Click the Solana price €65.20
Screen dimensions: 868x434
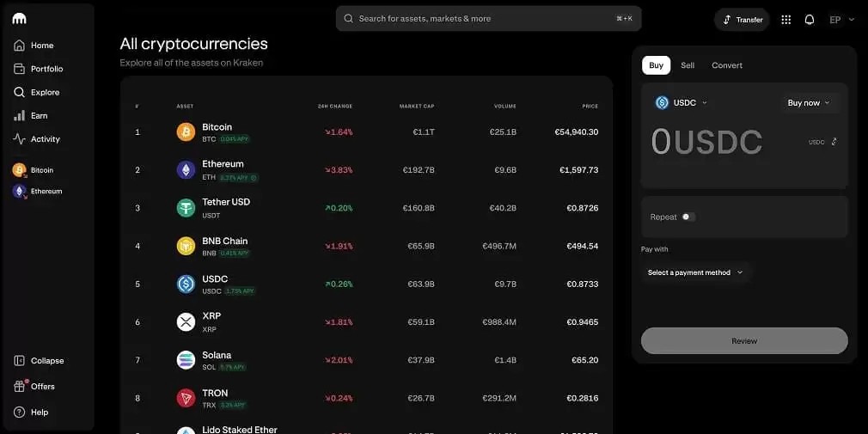pos(584,360)
